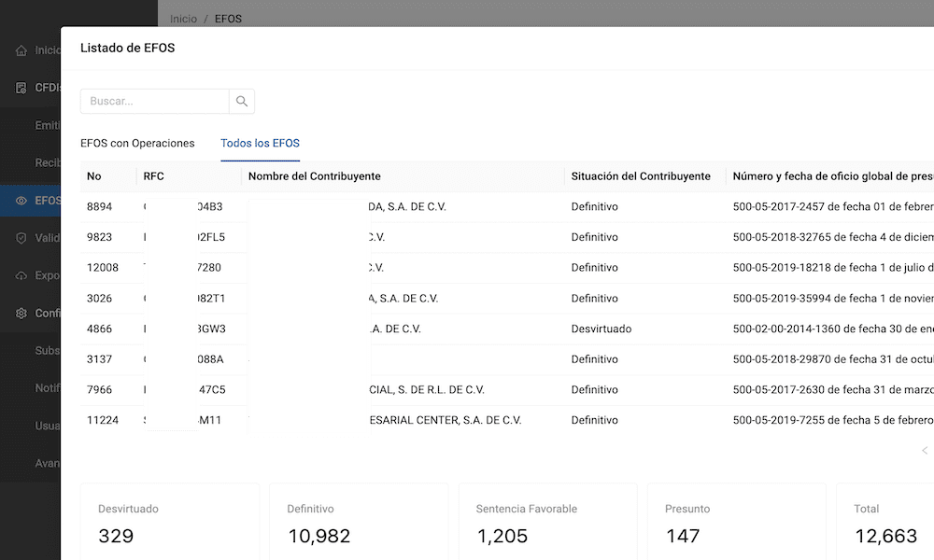This screenshot has height=560, width=934.
Task: Click the Validación shield icon in sidebar
Action: (x=21, y=238)
